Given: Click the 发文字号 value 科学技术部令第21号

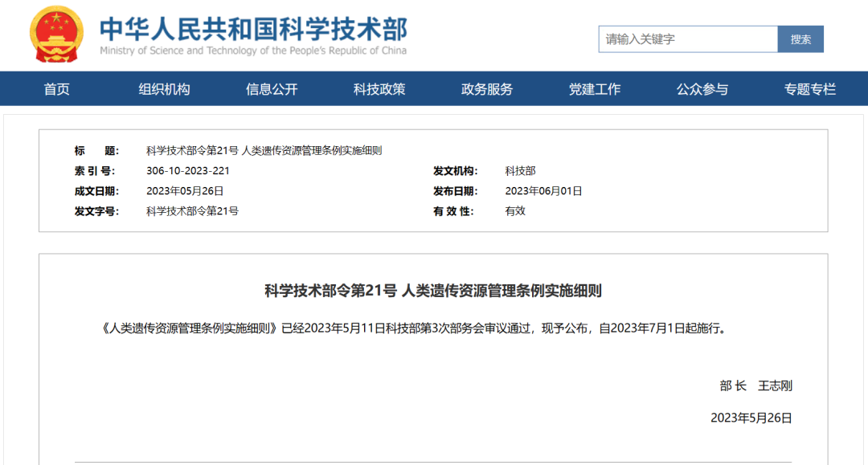Looking at the screenshot, I should point(192,210).
